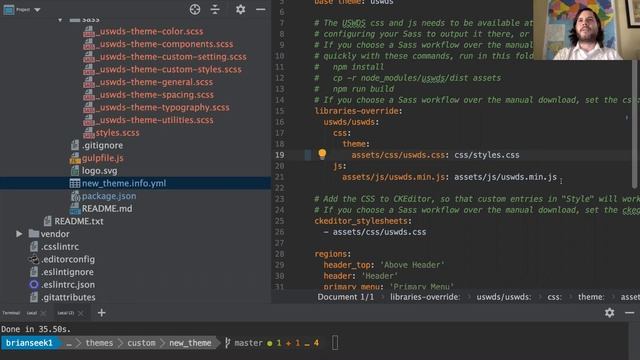The width and height of the screenshot is (640, 360).
Task: Click the Terminal panel label
Action: click(x=11, y=313)
